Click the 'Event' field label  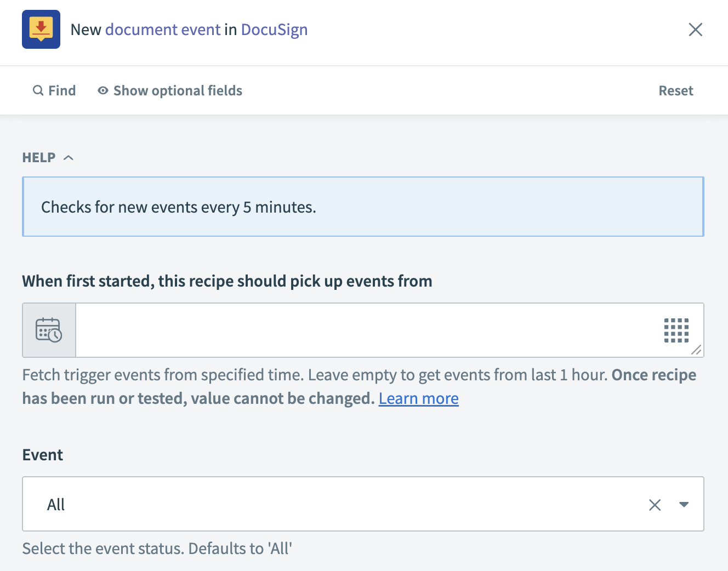coord(43,455)
